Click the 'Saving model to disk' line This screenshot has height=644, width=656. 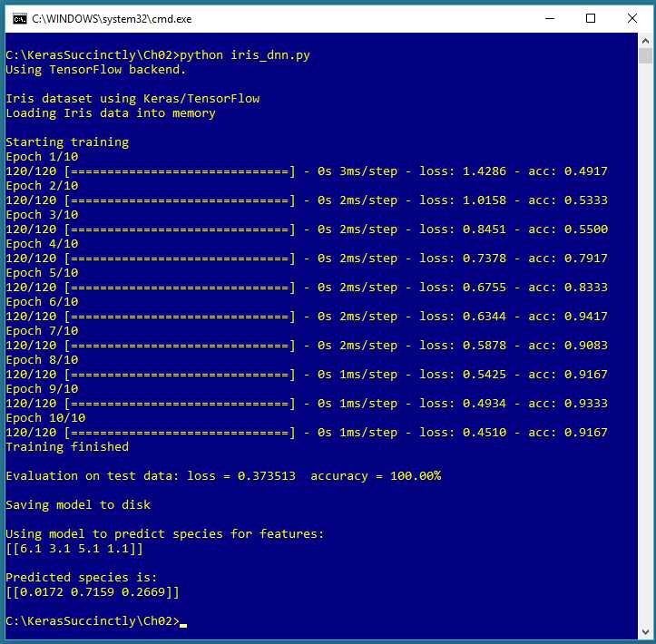click(x=78, y=505)
